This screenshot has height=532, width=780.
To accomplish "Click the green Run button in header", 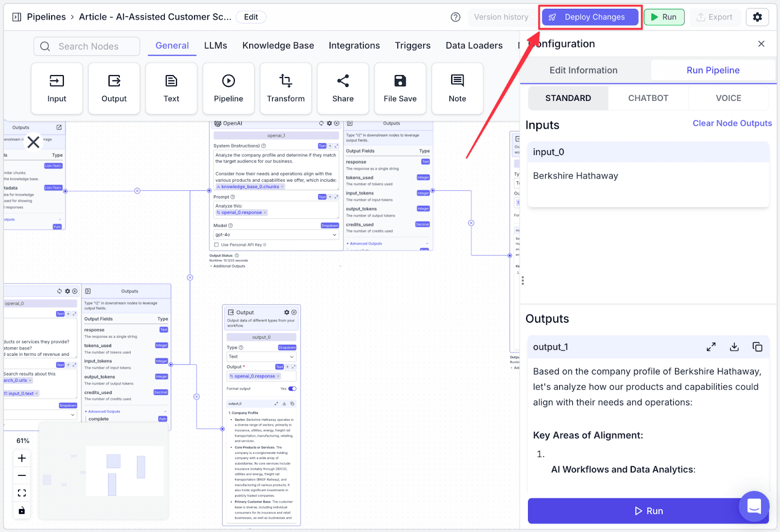I will pyautogui.click(x=664, y=17).
